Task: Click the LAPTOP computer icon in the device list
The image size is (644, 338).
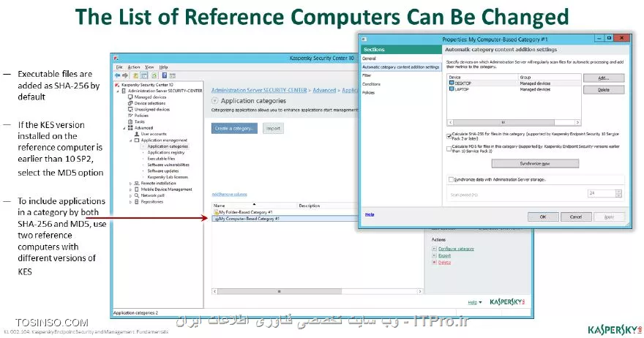Action: coord(452,89)
